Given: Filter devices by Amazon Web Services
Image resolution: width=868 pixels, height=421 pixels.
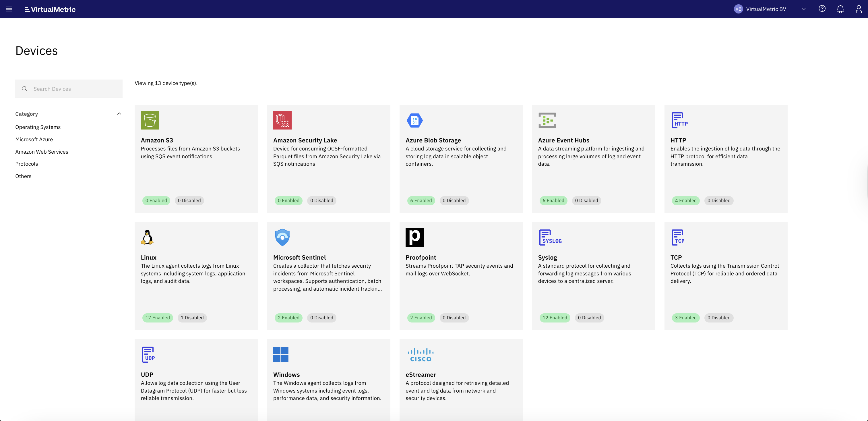Looking at the screenshot, I should coord(41,151).
